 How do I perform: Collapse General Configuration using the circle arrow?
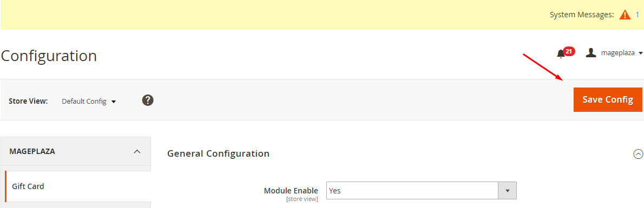pyautogui.click(x=638, y=154)
